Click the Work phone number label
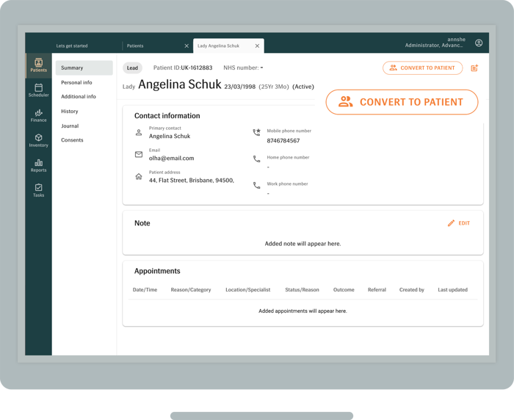Screen dimensions: 514x420 tap(287, 184)
